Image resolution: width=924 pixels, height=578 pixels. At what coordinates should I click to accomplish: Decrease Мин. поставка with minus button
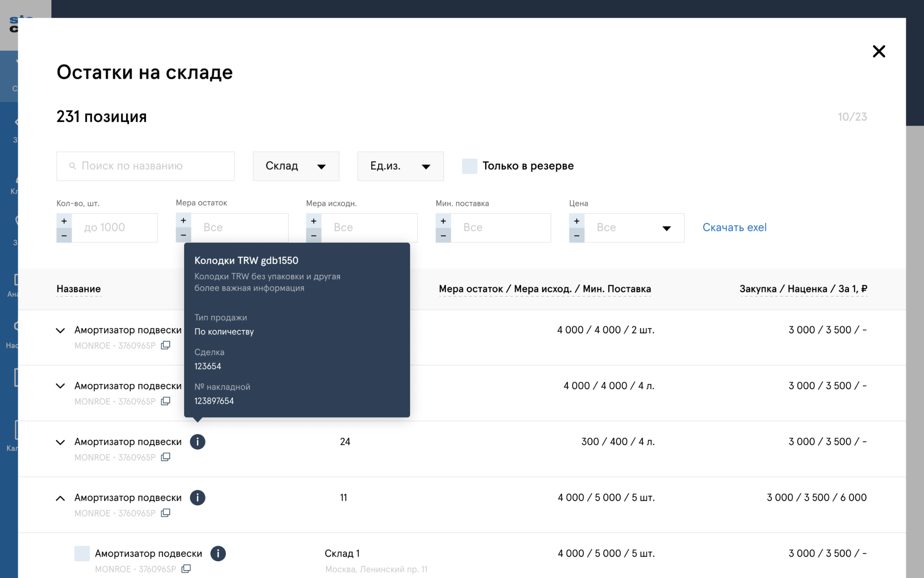coord(443,235)
